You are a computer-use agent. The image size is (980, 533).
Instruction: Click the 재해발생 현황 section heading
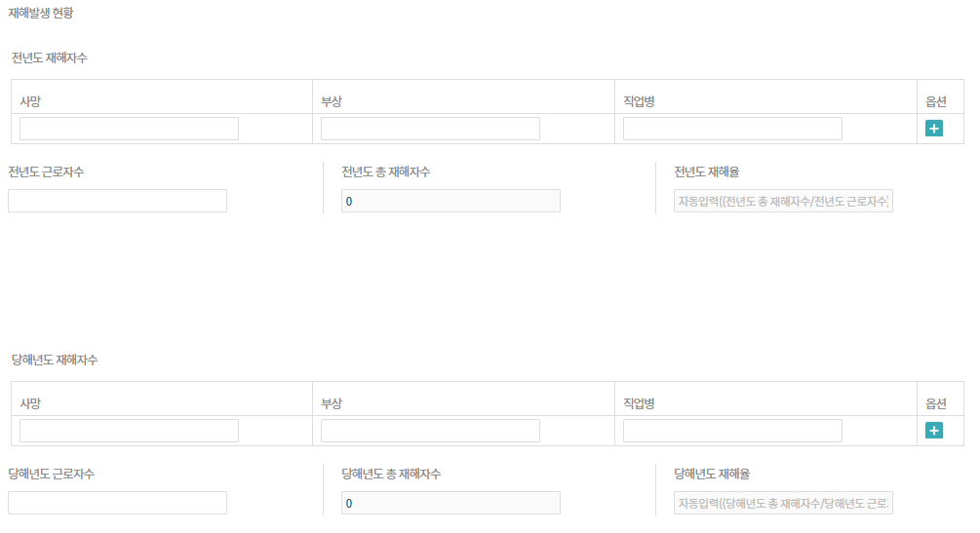[40, 14]
